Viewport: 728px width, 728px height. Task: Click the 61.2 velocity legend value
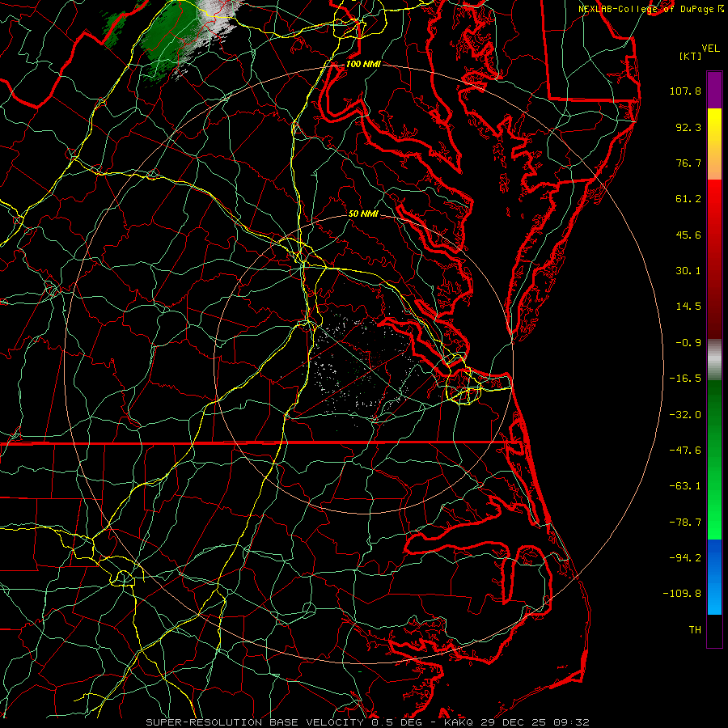(x=688, y=199)
